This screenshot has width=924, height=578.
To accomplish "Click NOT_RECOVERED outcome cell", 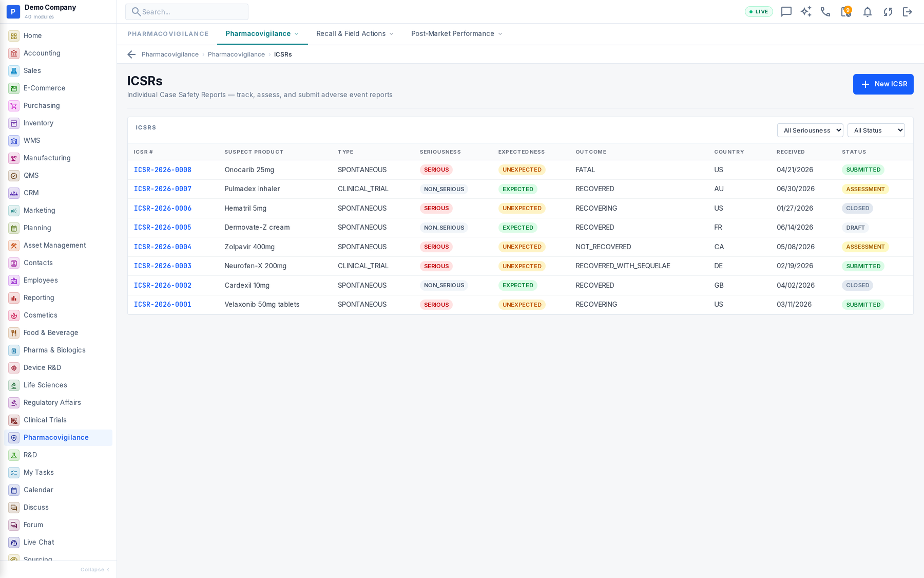I will [603, 247].
